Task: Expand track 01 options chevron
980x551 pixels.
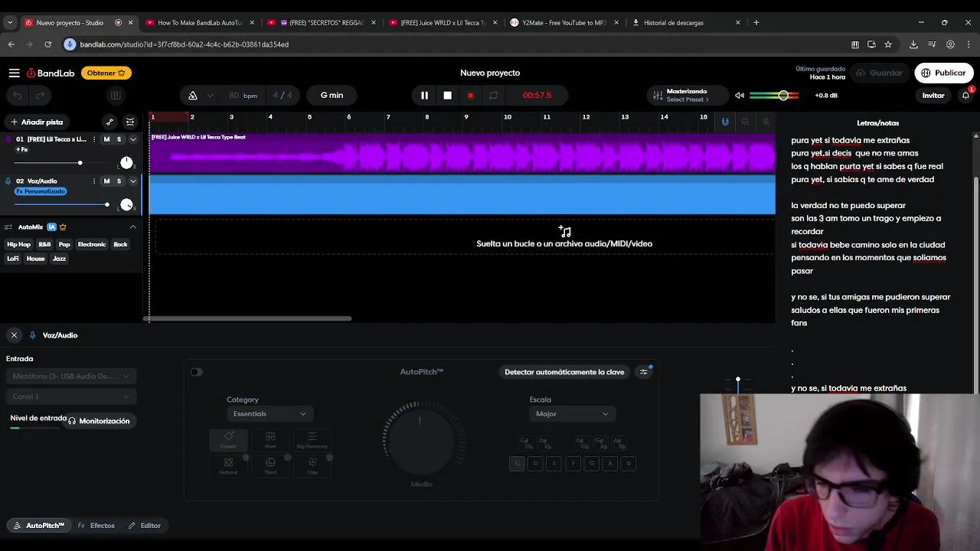Action: [x=132, y=139]
